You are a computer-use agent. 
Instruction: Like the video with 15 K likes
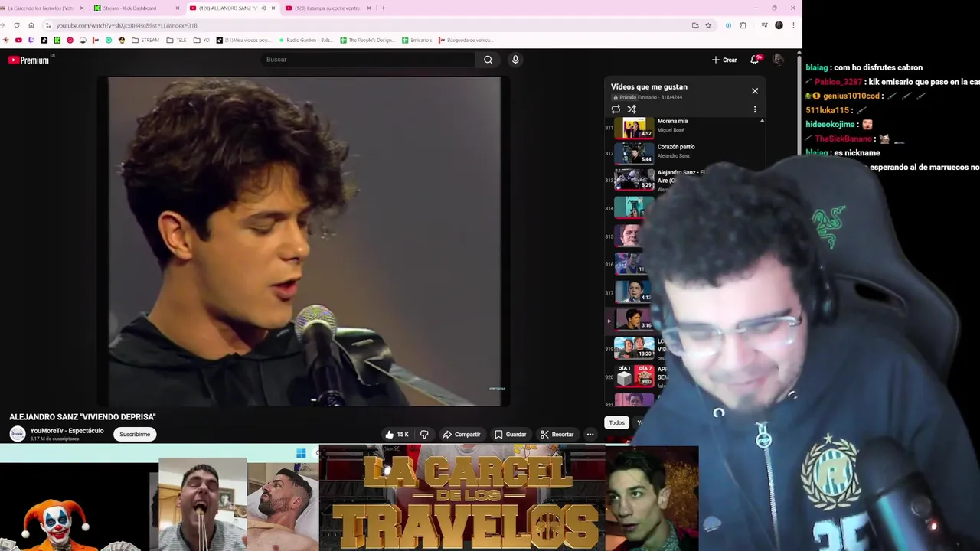click(397, 434)
